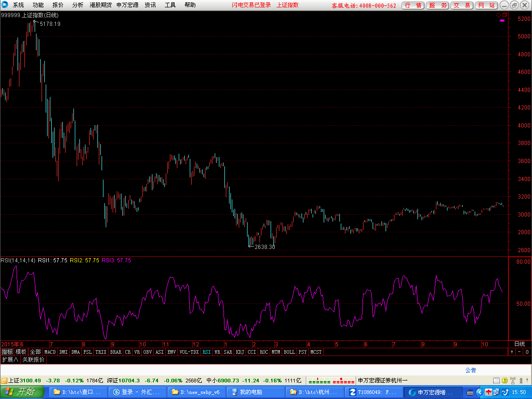Switch to the EMV indicator
532x399 pixels.
172,352
